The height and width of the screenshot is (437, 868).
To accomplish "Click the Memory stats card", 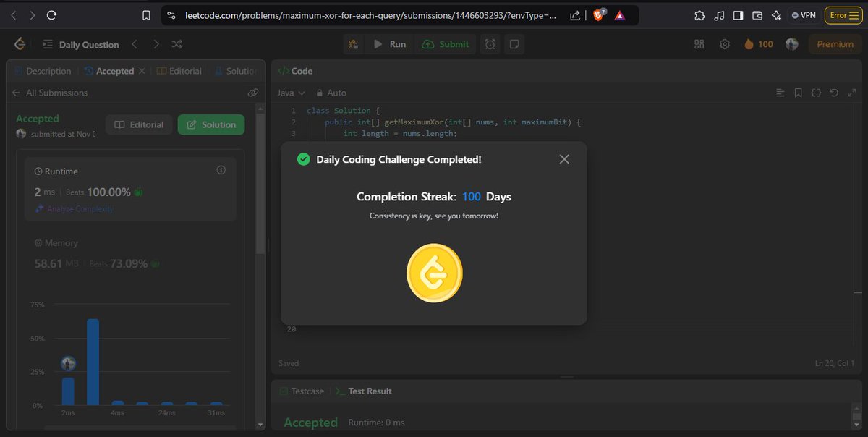I will (x=130, y=254).
